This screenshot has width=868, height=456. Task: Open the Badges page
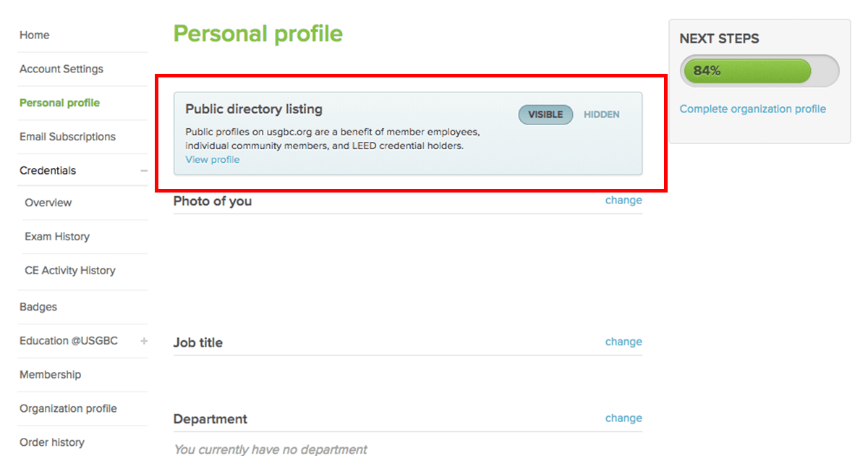[x=38, y=307]
